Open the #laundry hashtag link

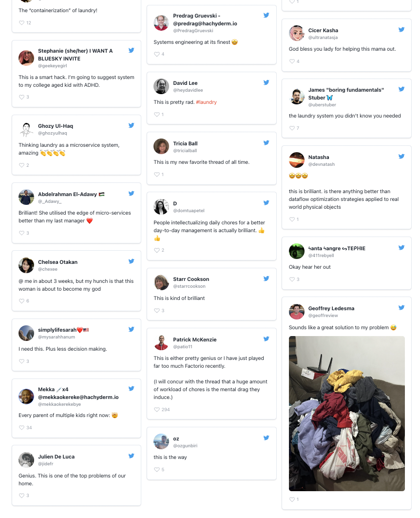click(206, 102)
